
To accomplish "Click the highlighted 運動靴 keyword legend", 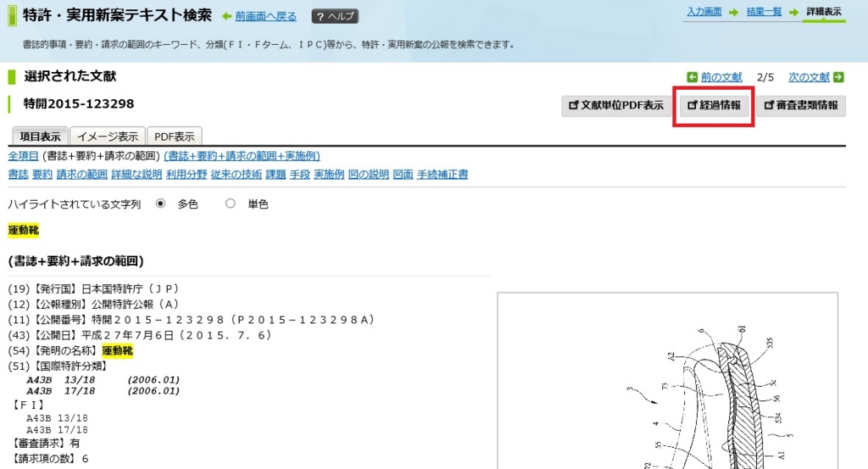I will (23, 231).
